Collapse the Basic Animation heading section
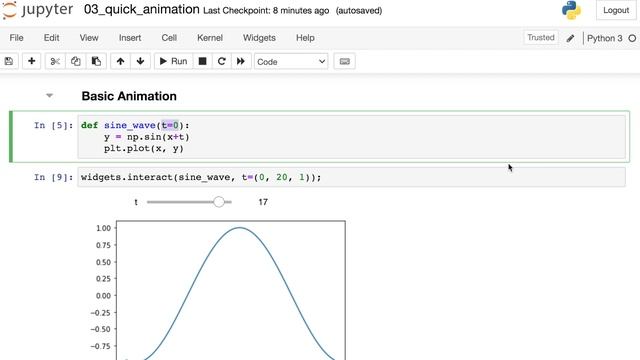This screenshot has width=640, height=360. tap(49, 96)
